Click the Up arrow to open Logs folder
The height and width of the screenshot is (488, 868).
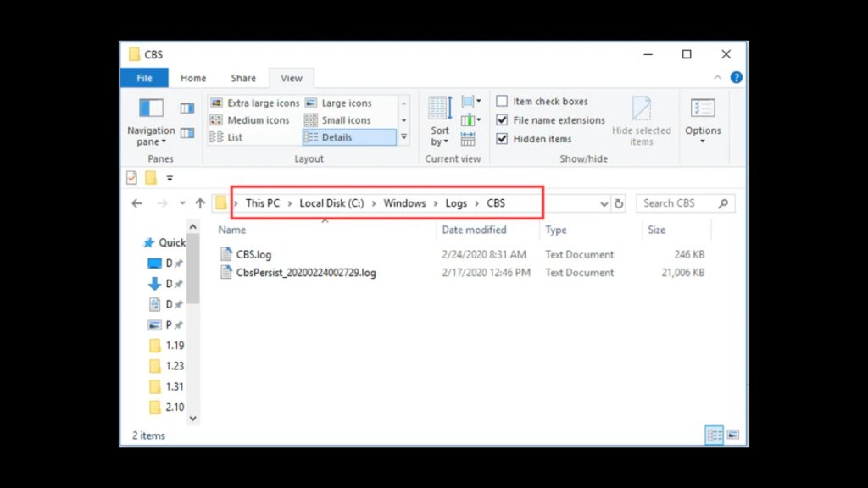coord(200,203)
